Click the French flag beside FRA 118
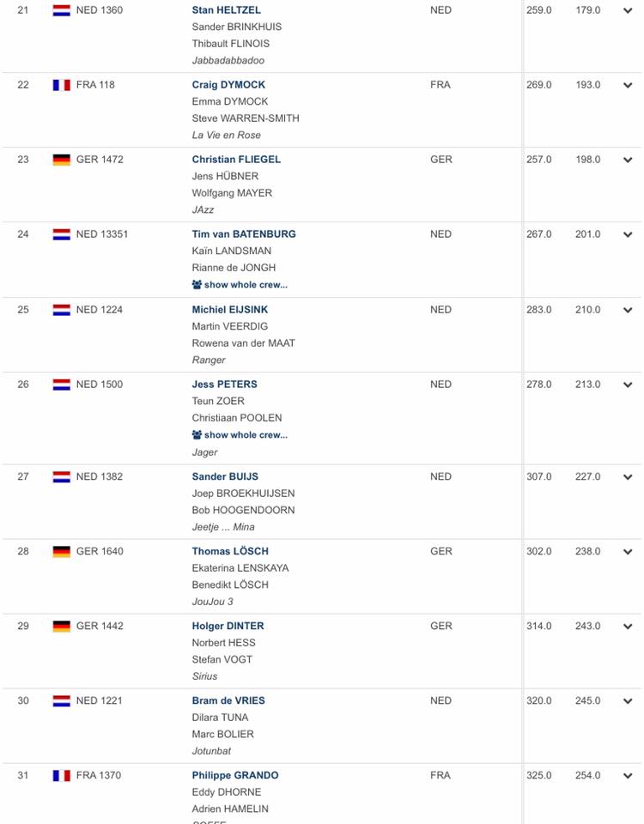644x824 pixels. coord(62,85)
